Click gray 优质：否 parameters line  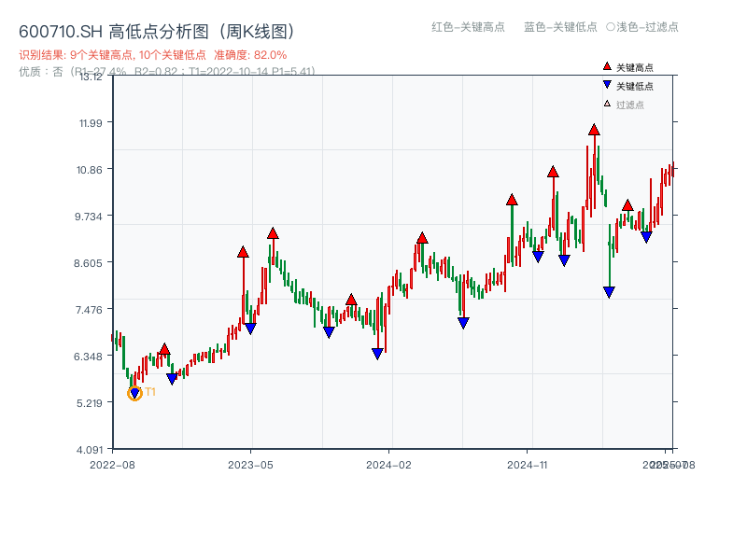click(167, 72)
